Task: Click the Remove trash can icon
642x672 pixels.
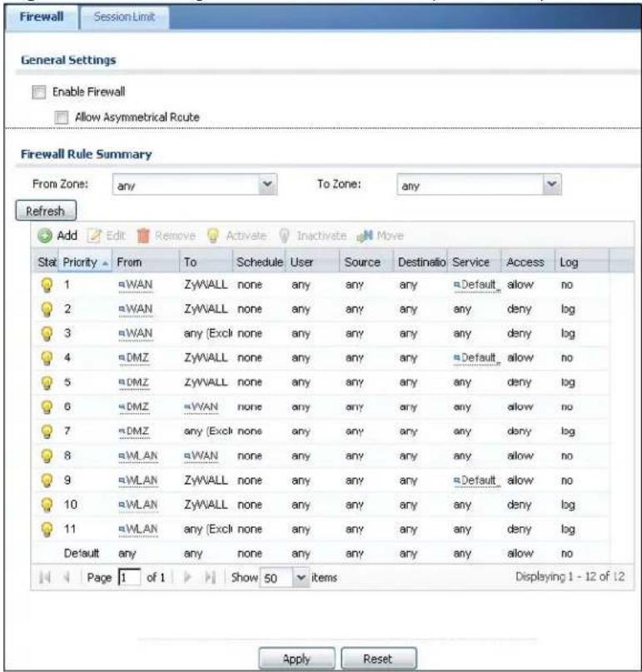Action: [x=143, y=236]
